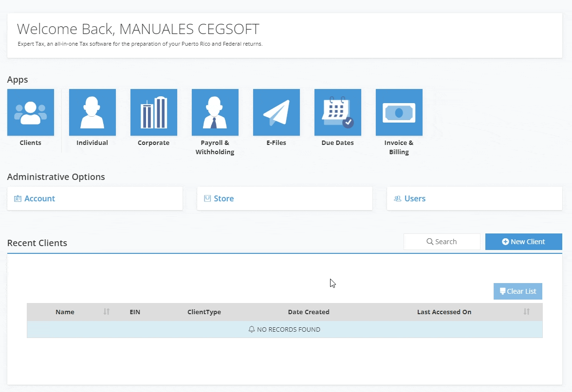The width and height of the screenshot is (572, 392).
Task: Open the E-Files paper plane icon
Action: pyautogui.click(x=276, y=112)
